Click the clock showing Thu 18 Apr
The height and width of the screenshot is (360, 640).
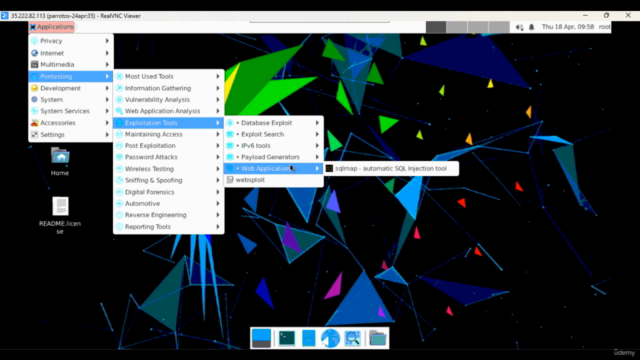[x=568, y=27]
